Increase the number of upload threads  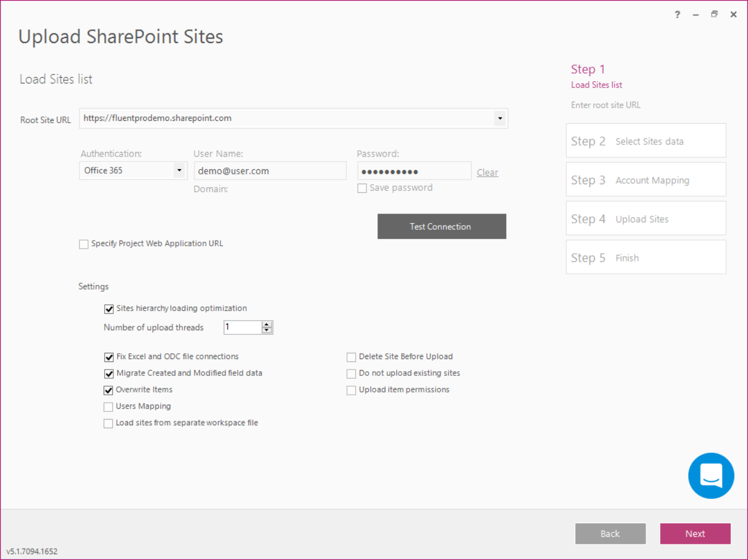tap(266, 325)
